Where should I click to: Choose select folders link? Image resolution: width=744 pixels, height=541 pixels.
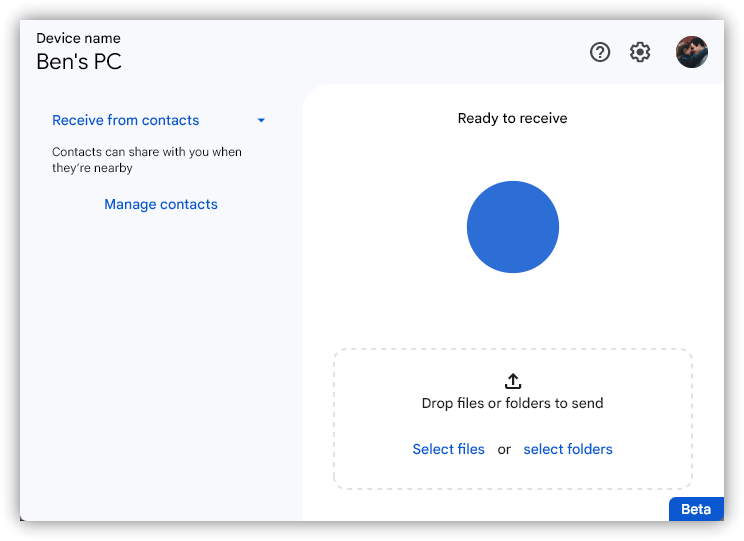point(568,449)
